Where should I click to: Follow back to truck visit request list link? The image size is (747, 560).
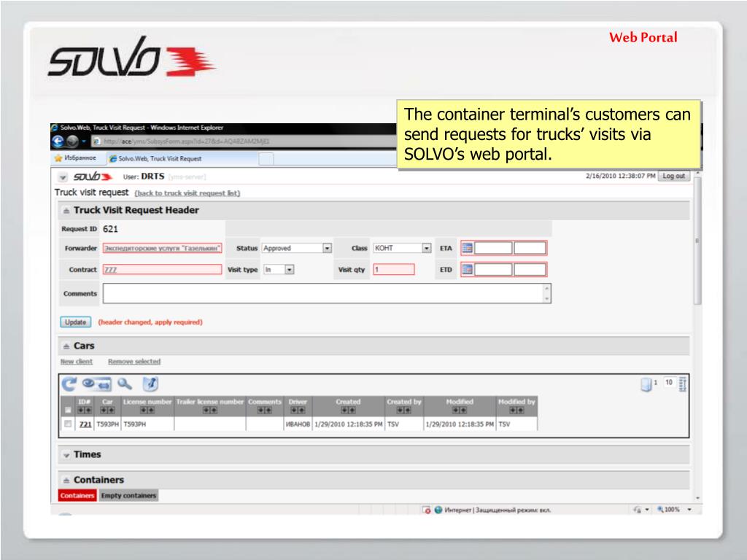pos(187,192)
